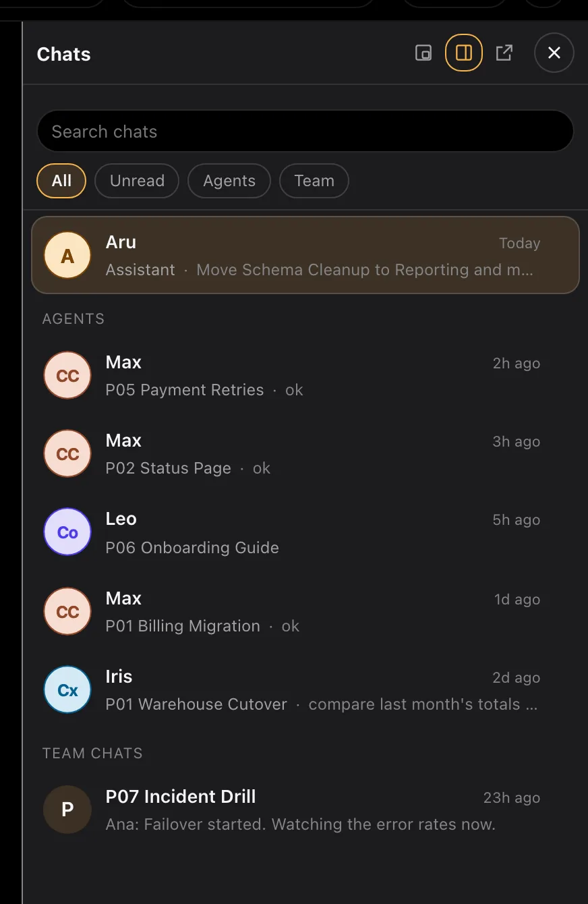Switch to floating mini window view icon
588x904 pixels.
[423, 53]
